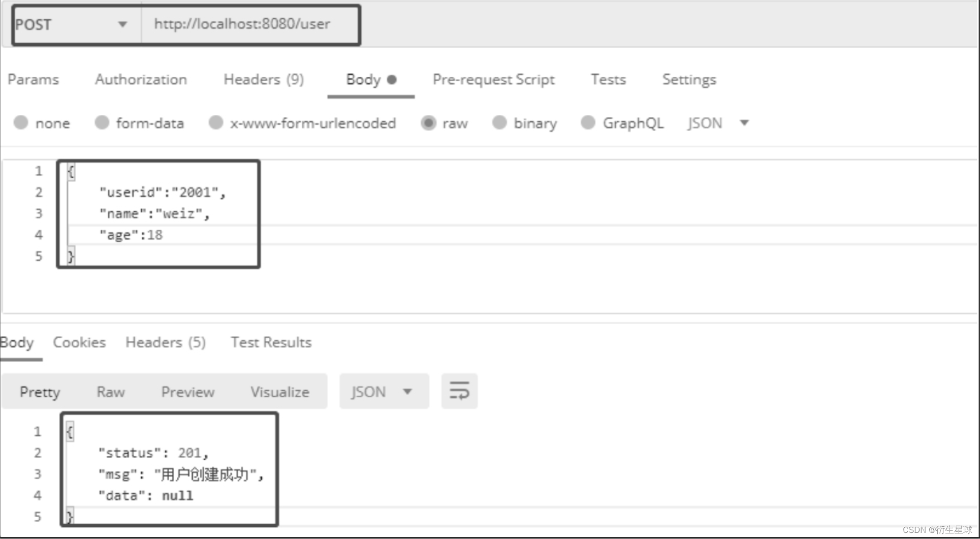View the Test Results tab
This screenshot has height=539, width=980.
tap(271, 342)
